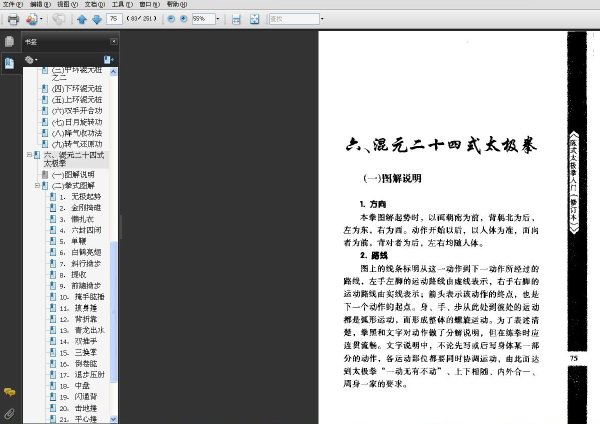The image size is (600, 424).
Task: Open the 视图(V) View menu
Action: tap(68, 4)
